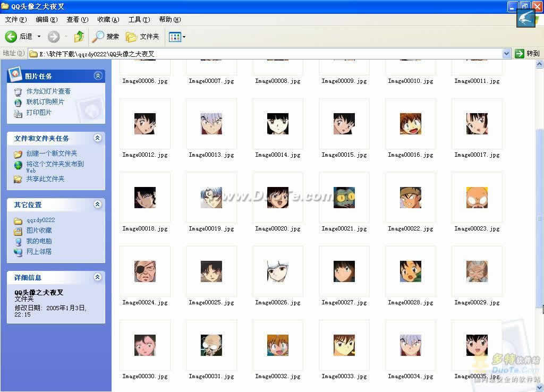
Task: Open the qqzdy0222 folder link
Action: pyautogui.click(x=40, y=220)
